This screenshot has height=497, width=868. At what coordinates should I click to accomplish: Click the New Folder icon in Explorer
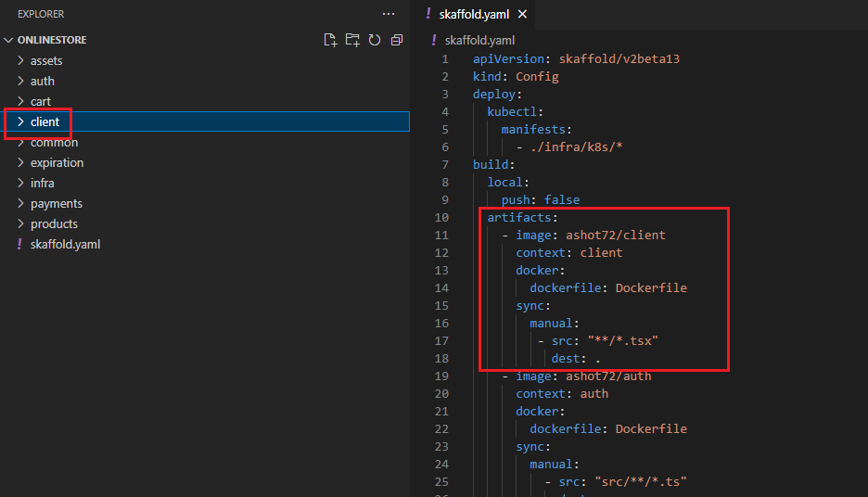[x=352, y=40]
